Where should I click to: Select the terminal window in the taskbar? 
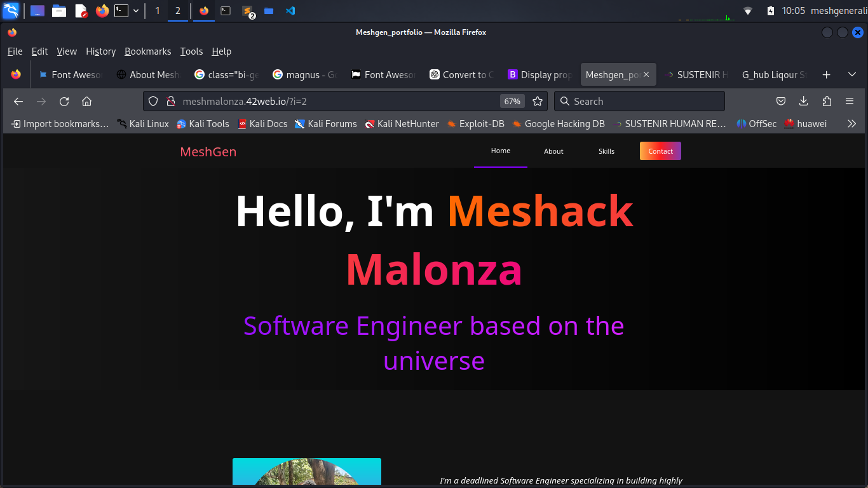pyautogui.click(x=226, y=11)
